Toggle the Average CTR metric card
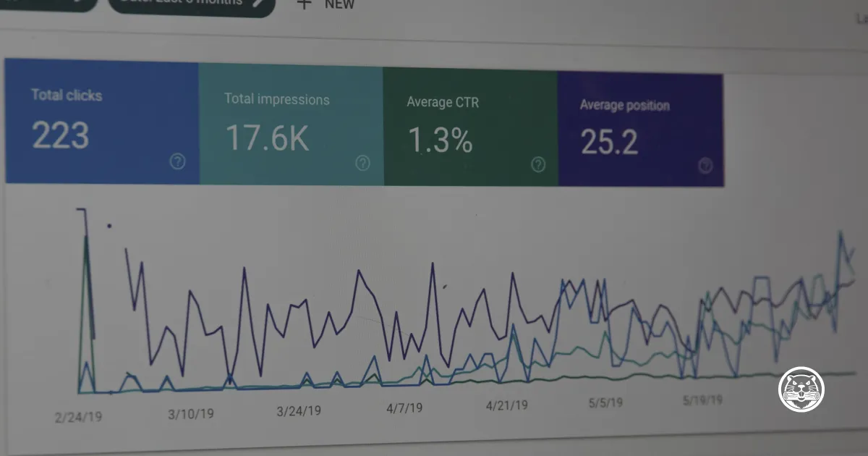The height and width of the screenshot is (456, 868). coord(470,126)
